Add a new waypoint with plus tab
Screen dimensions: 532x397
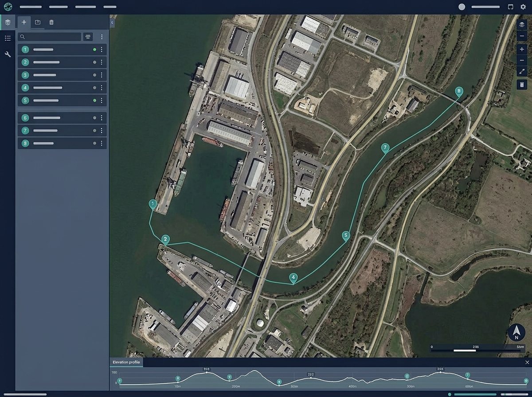(x=24, y=22)
